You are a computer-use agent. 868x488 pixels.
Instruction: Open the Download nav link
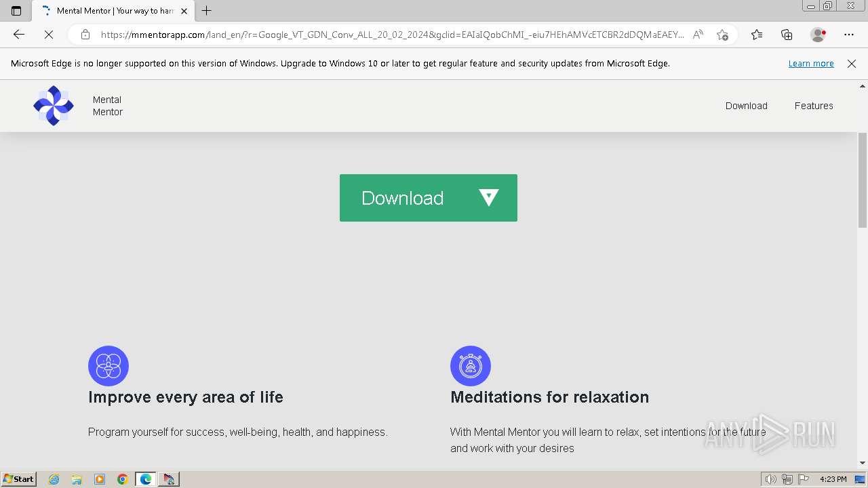(x=747, y=106)
